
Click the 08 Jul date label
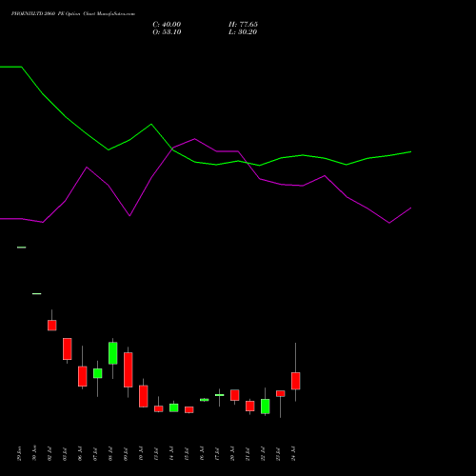click(110, 453)
